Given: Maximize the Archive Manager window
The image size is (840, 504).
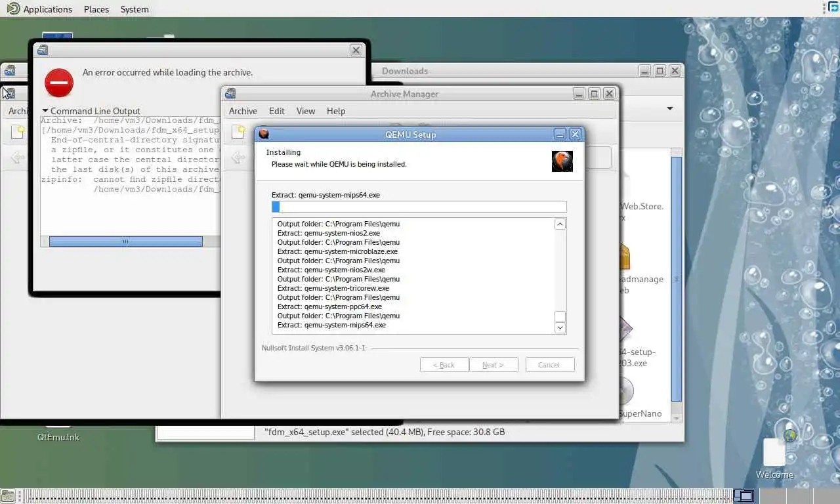Looking at the screenshot, I should (x=594, y=94).
